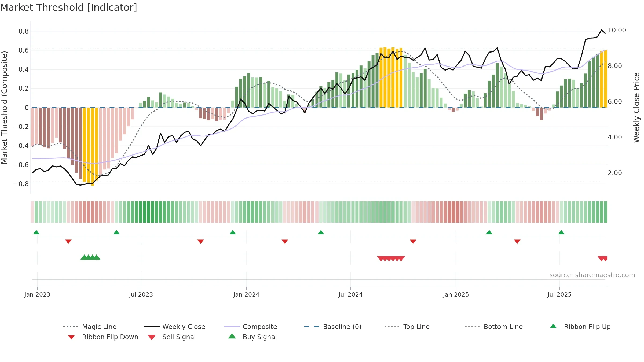Click the Jan 2024 axis label
The width and height of the screenshot is (644, 362).
click(246, 295)
